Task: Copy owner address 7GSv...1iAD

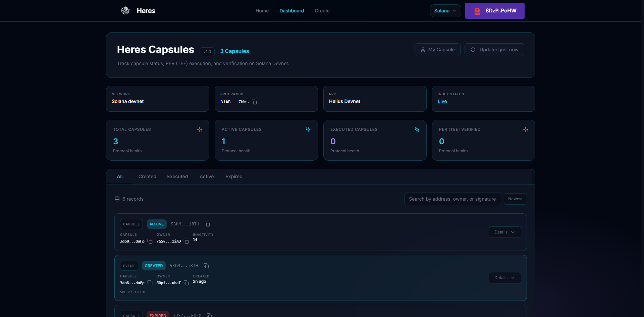Action: pyautogui.click(x=186, y=241)
